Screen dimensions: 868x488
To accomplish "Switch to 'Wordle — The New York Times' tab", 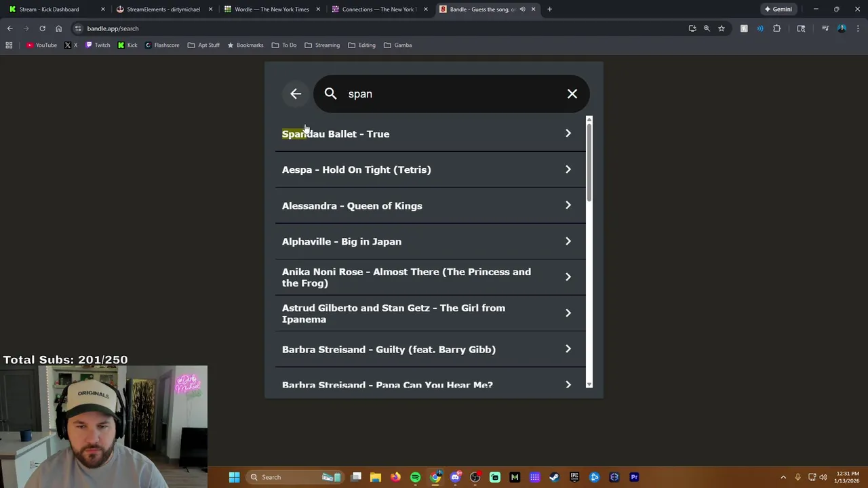I will [271, 9].
